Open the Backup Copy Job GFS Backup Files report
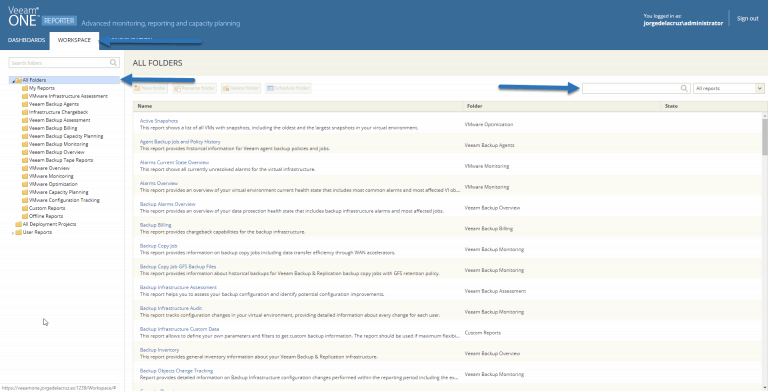This screenshot has width=768, height=392. [178, 267]
